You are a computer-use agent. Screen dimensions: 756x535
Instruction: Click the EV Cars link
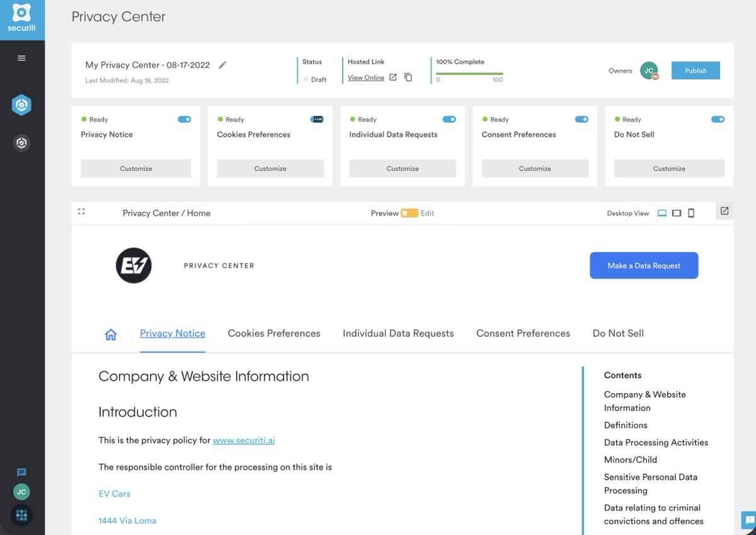[x=115, y=494]
